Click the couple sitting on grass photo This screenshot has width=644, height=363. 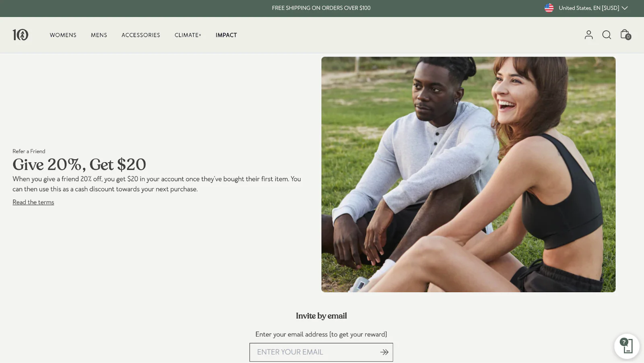(468, 174)
